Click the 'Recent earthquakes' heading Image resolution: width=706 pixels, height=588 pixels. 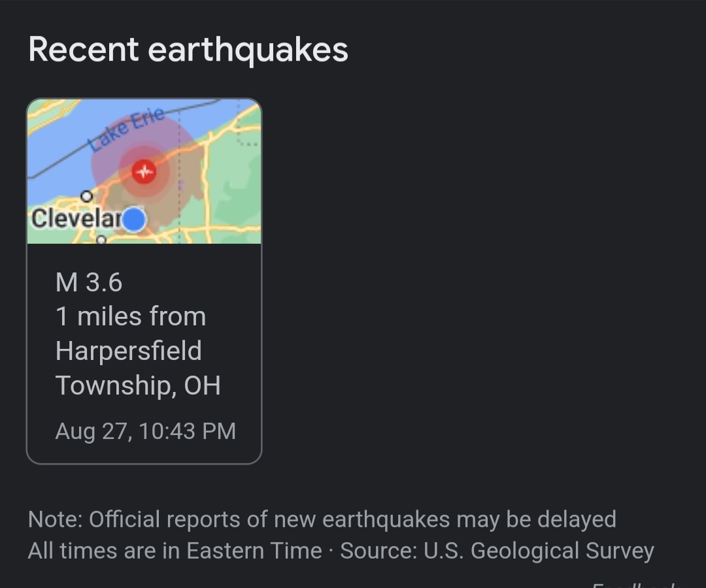188,50
